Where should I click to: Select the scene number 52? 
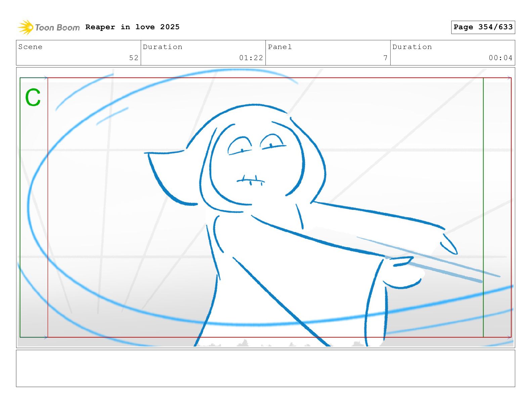[x=134, y=58]
